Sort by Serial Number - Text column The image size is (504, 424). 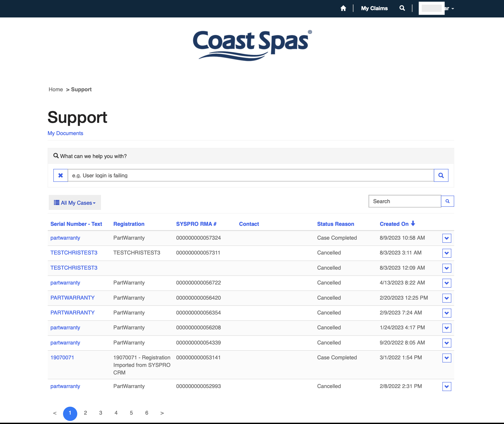coord(76,224)
